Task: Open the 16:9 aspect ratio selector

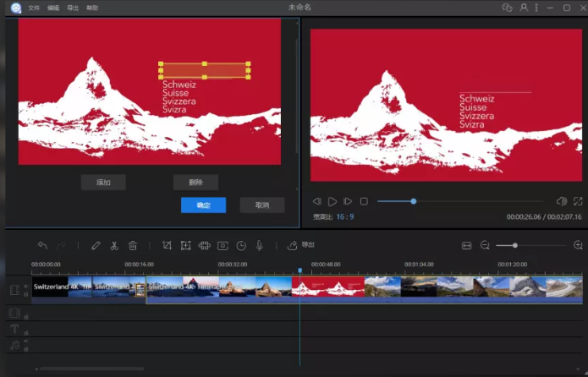Action: pyautogui.click(x=345, y=217)
